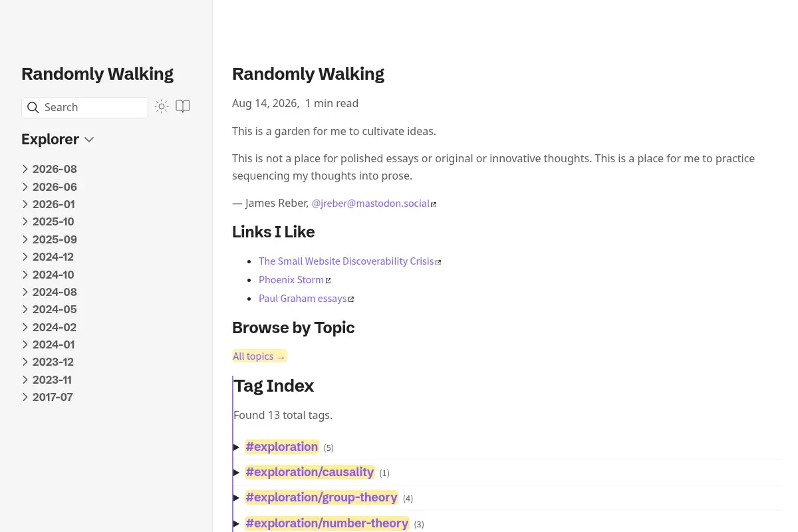Open reader mode book icon

coord(183,106)
